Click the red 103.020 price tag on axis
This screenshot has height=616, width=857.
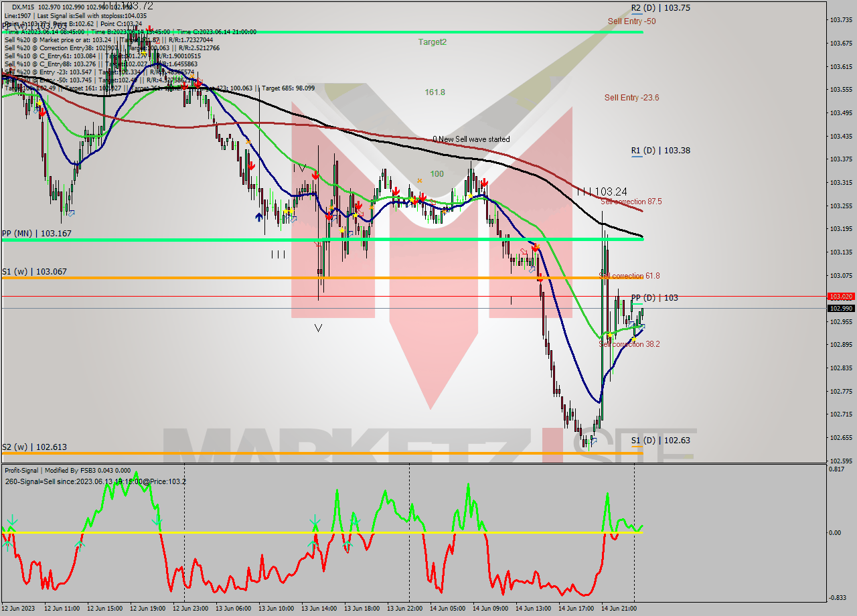coord(841,296)
